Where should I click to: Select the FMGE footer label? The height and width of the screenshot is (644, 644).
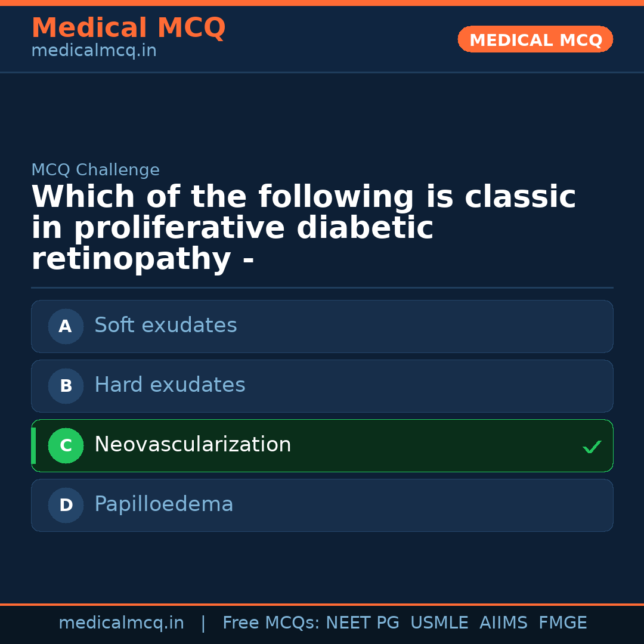click(562, 623)
